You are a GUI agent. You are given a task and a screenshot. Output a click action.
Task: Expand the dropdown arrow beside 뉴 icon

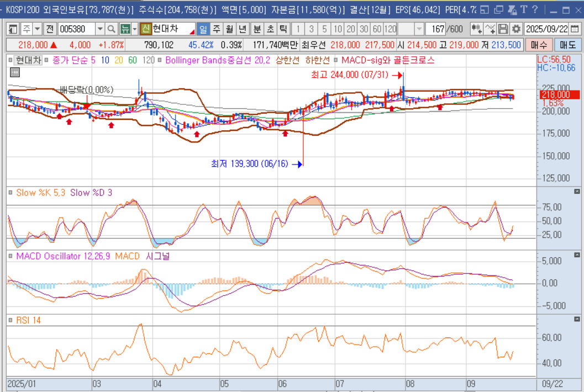pyautogui.click(x=135, y=29)
